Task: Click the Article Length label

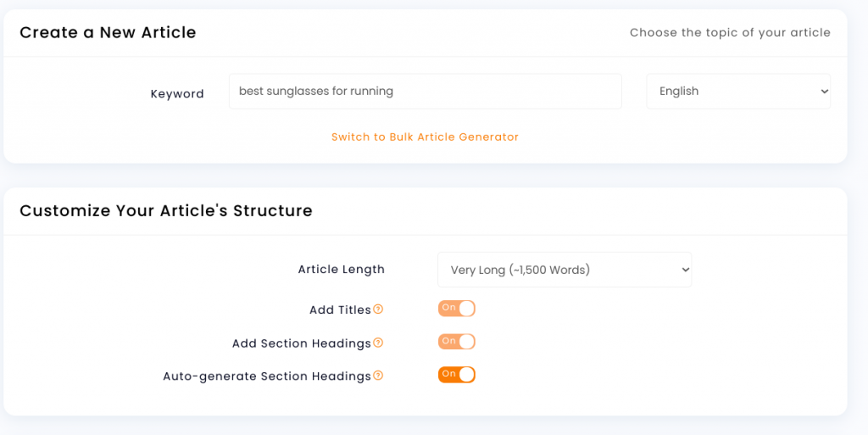Action: (341, 270)
